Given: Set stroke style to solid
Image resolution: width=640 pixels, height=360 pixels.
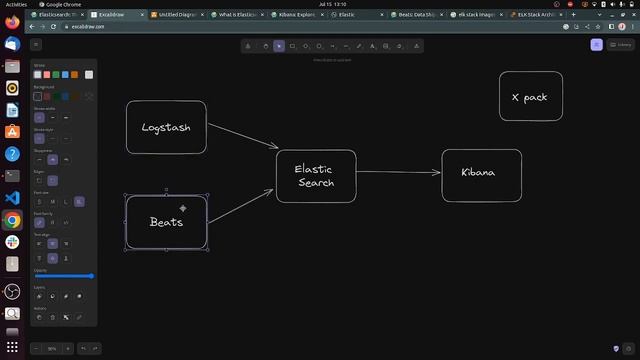Looking at the screenshot, I should [x=39, y=139].
